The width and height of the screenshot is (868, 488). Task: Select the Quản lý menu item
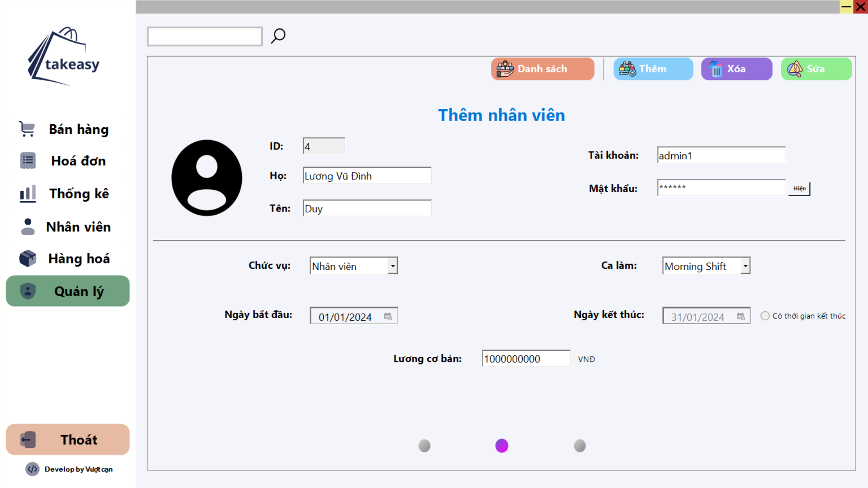click(x=68, y=291)
